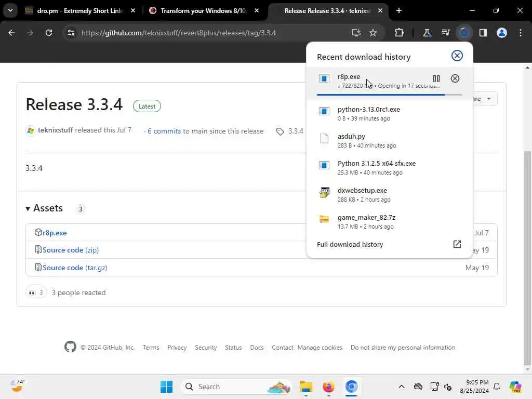Open footer Docs link
Viewport: 532px width, 399px height.
[257, 348]
